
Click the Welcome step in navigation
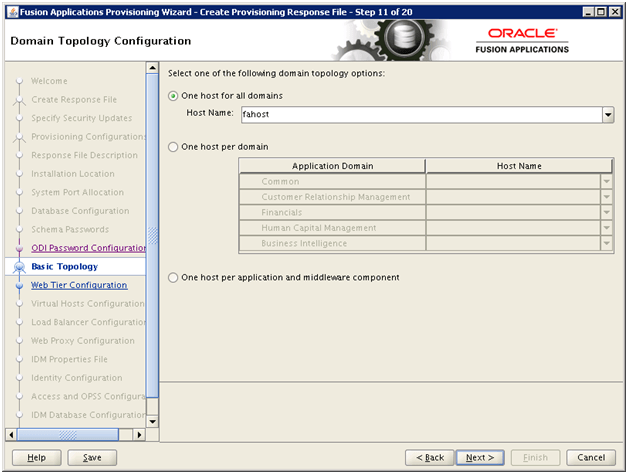[x=49, y=81]
